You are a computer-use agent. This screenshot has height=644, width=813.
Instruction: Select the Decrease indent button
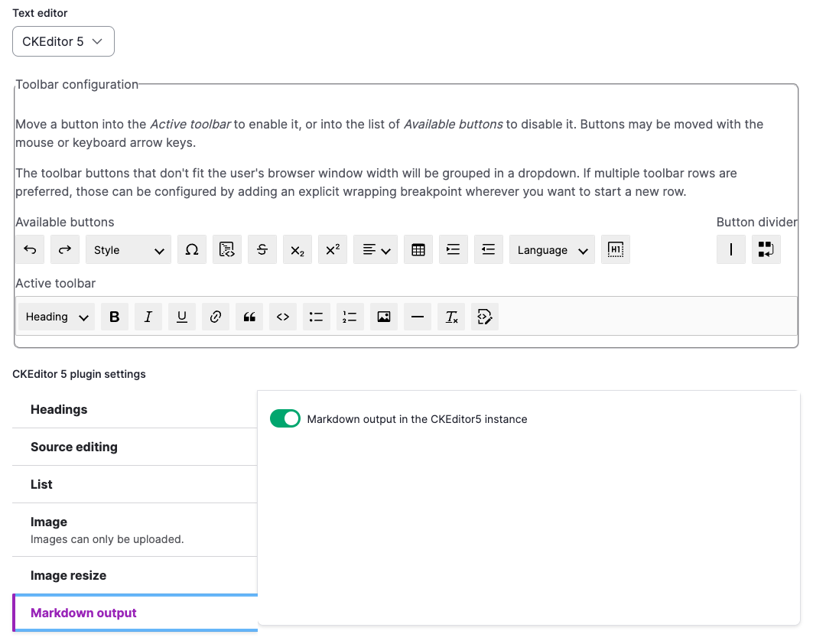(x=489, y=249)
